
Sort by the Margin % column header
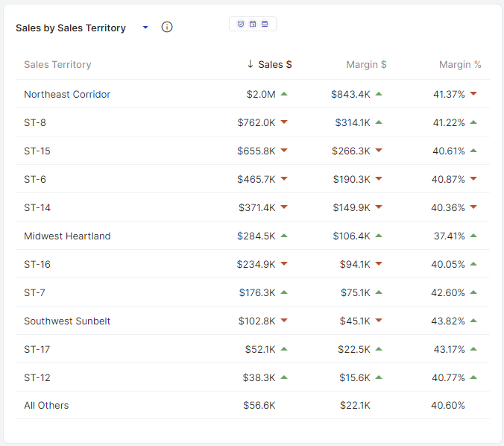[x=460, y=65]
